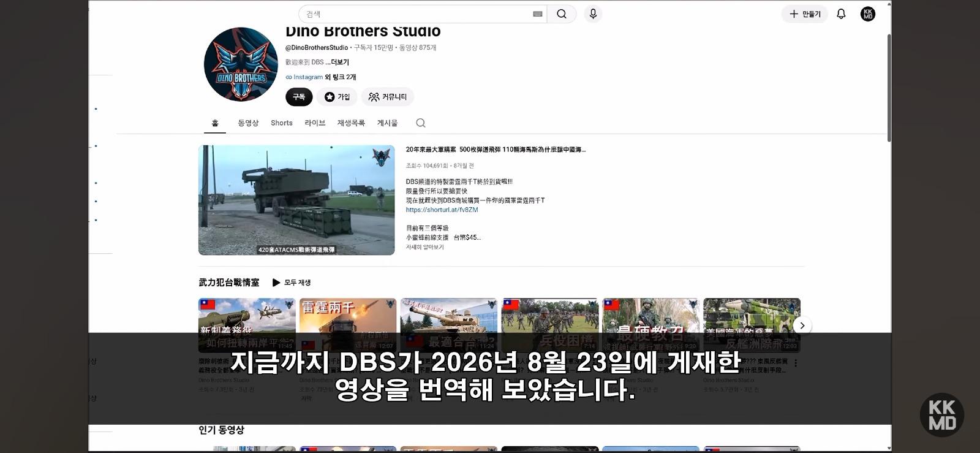The height and width of the screenshot is (453, 980).
Task: Click the page vertical scrollbar
Action: pos(889,88)
